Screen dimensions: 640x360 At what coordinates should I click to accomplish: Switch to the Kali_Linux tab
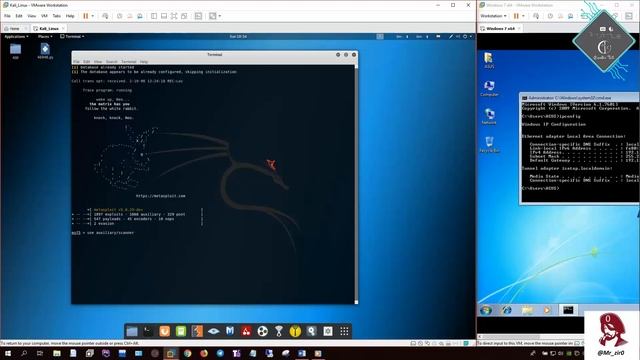pos(49,29)
